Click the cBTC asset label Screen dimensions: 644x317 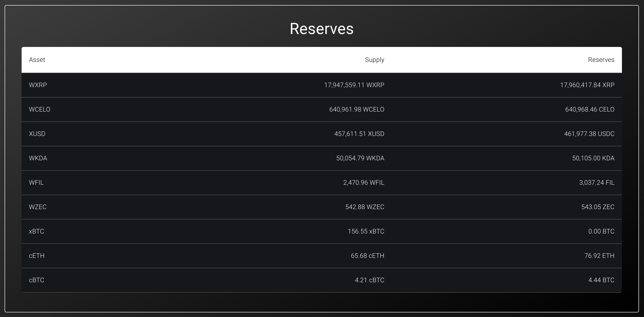(37, 280)
